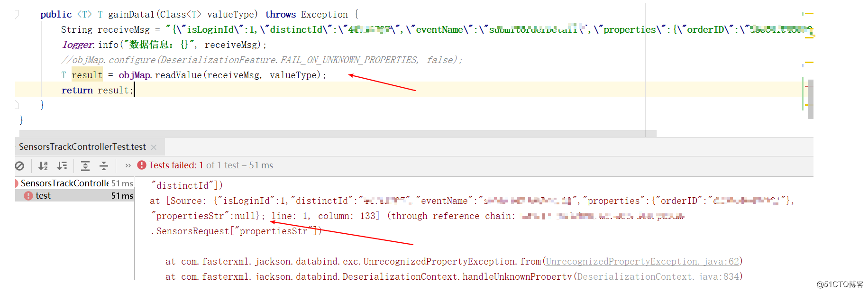The width and height of the screenshot is (868, 293).
Task: Click the fold end marker at closing brace
Action: (17, 105)
